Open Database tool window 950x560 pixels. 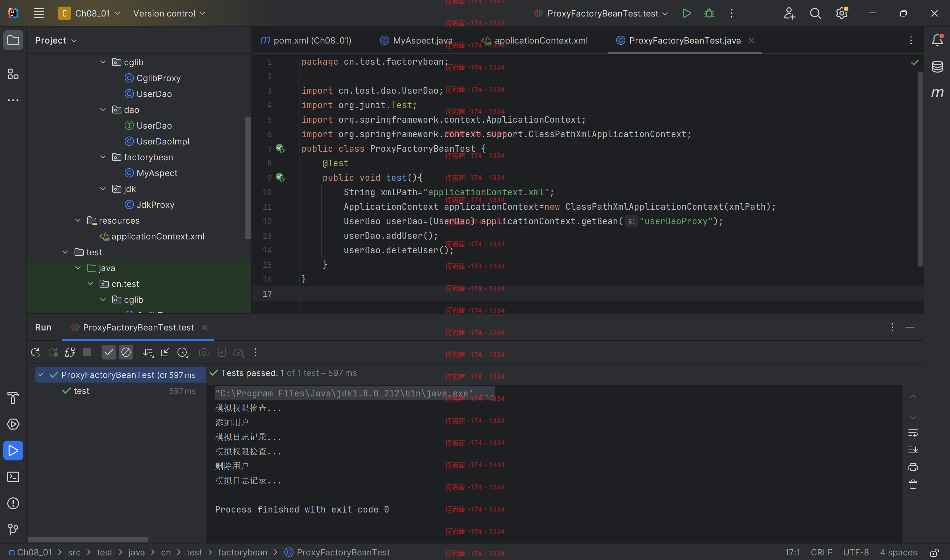point(937,66)
